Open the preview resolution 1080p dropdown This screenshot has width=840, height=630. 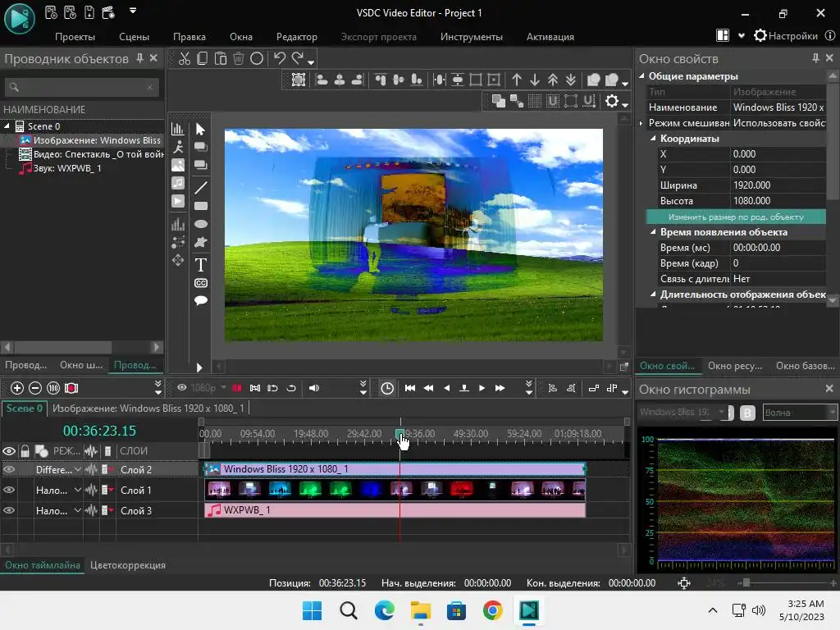(208, 388)
